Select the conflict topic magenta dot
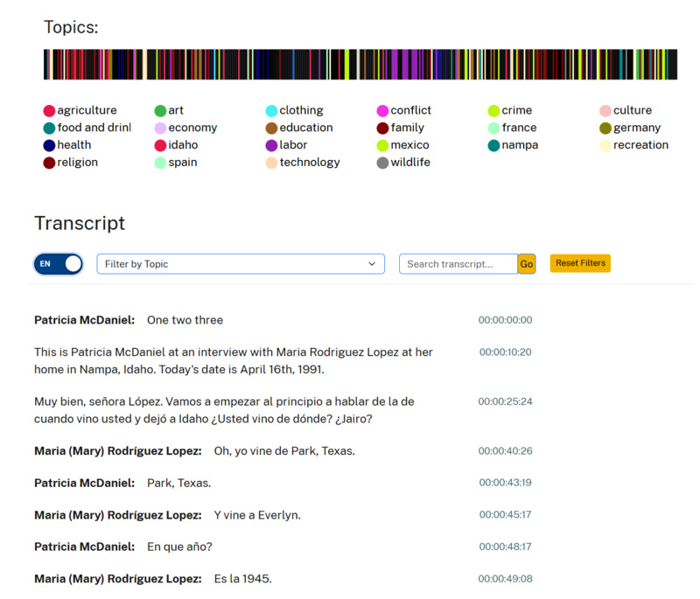The image size is (700, 599). (382, 111)
